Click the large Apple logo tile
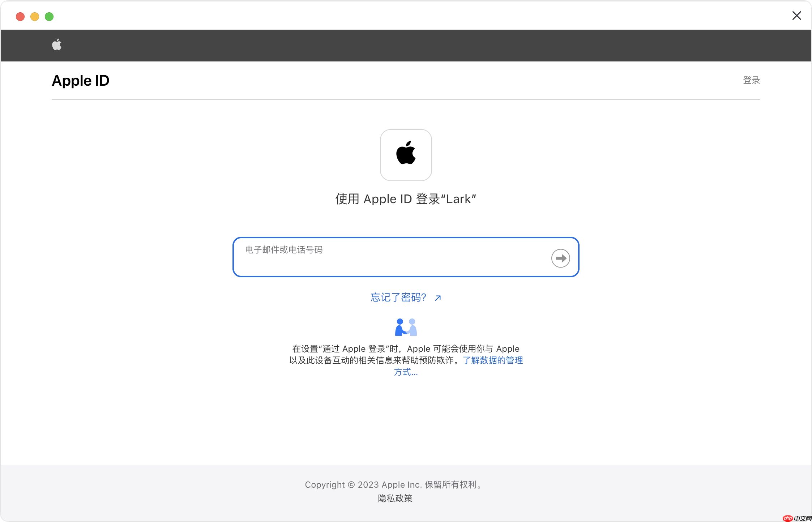 click(x=406, y=155)
